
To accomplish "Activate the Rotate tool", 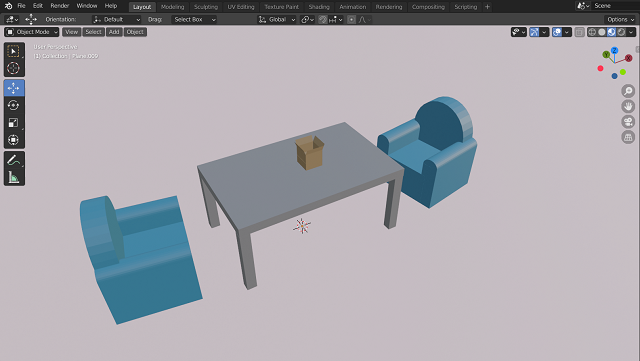I will click(x=14, y=105).
